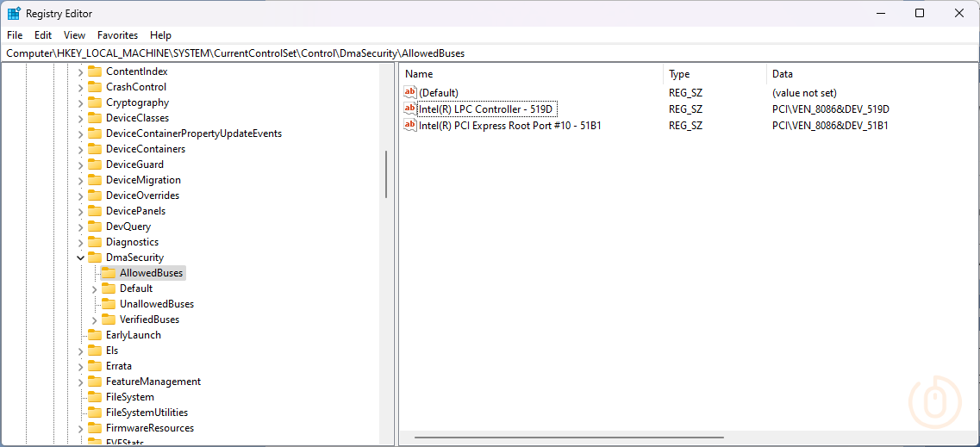This screenshot has width=980, height=447.
Task: Collapse the DmaSecurity tree node
Action: click(81, 258)
